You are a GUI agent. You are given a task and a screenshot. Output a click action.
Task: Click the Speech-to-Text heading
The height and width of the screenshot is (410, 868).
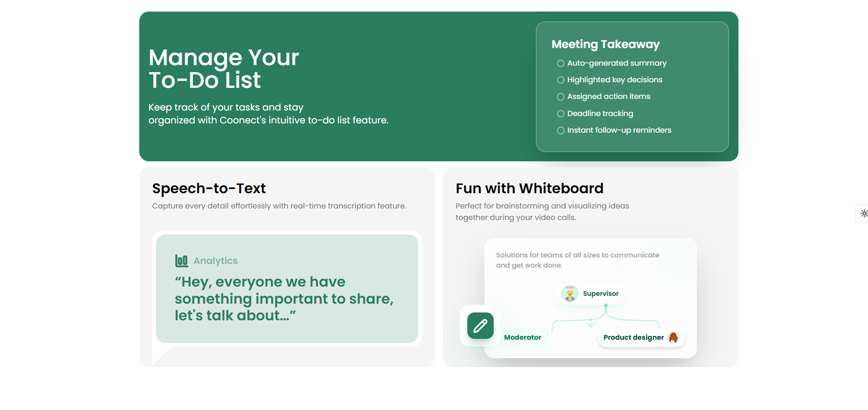click(x=209, y=188)
